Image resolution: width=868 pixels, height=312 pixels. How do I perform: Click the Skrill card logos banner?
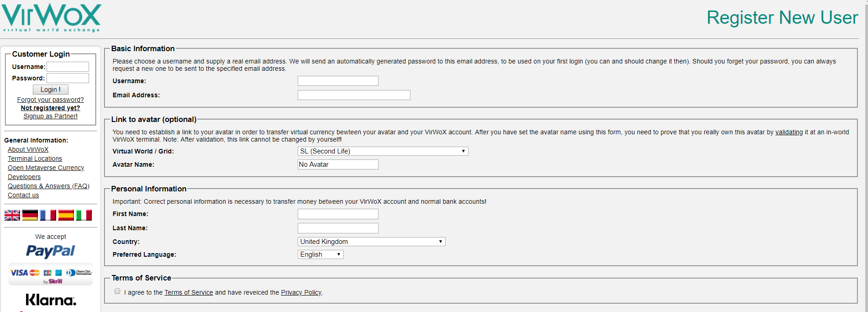[51, 274]
